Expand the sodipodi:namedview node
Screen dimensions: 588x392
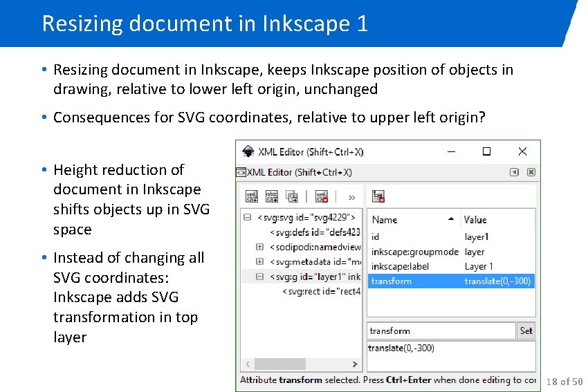point(259,247)
